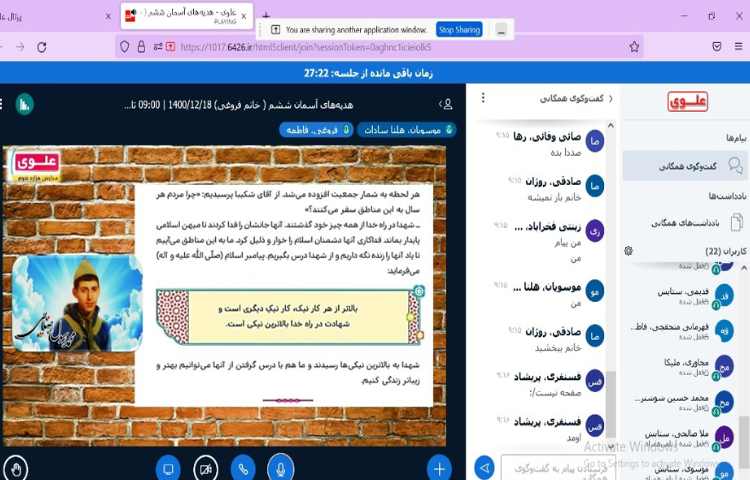Viewport: 750px width, 480px height.
Task: Click talking indicator موسویان، هلنا سادات
Action: pyautogui.click(x=407, y=130)
